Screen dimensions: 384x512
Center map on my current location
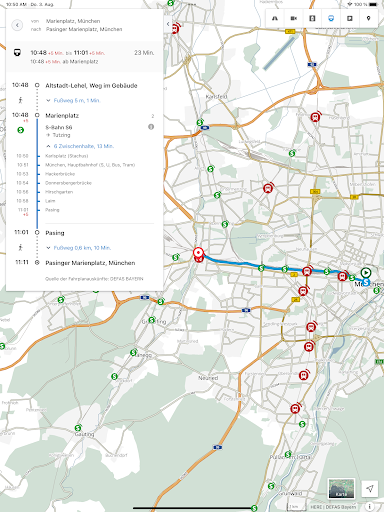coord(369,489)
